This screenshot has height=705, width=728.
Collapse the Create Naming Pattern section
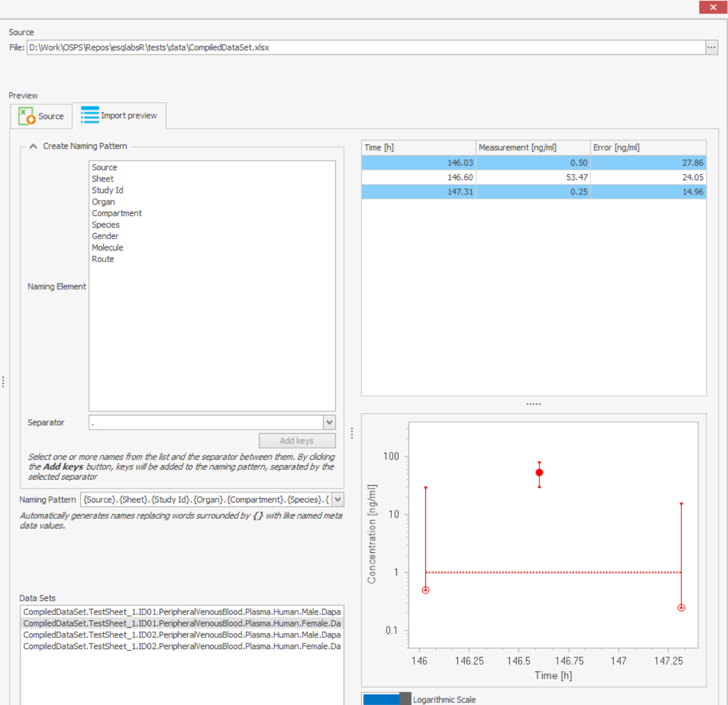point(33,146)
